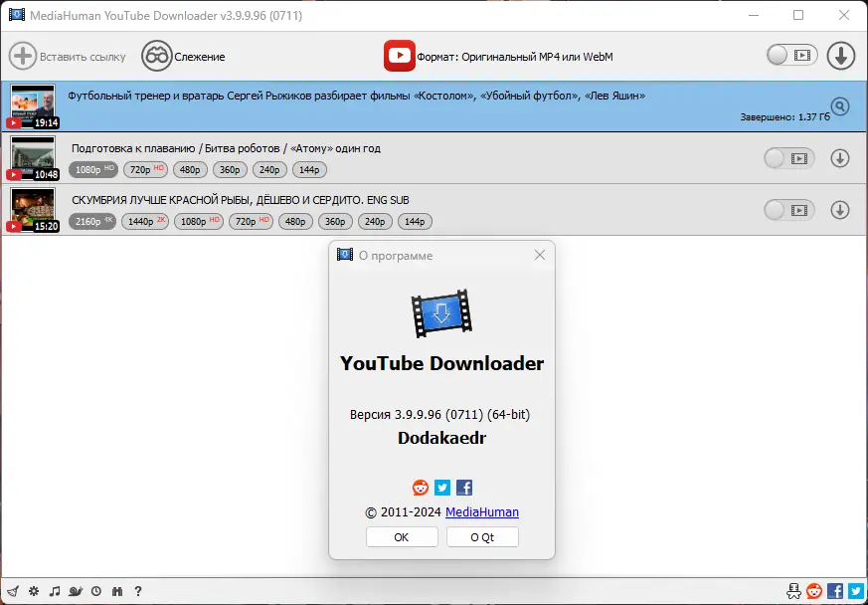Open the clock history icon in status bar
Screen dimensions: 868x605
[96, 591]
